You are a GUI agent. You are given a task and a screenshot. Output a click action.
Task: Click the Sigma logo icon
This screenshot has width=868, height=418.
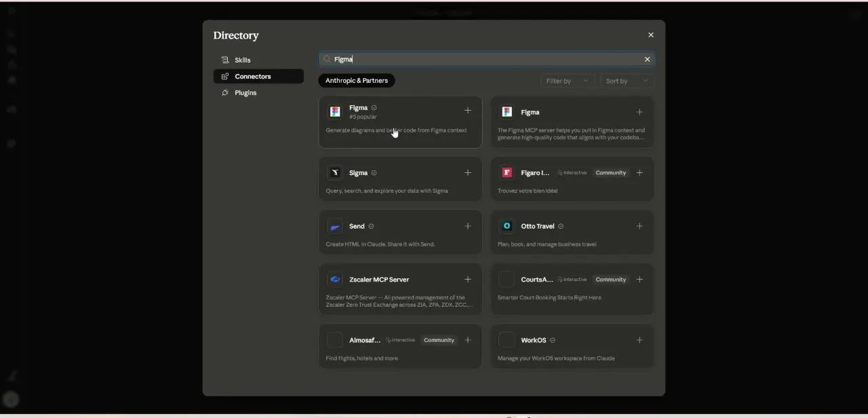[335, 172]
